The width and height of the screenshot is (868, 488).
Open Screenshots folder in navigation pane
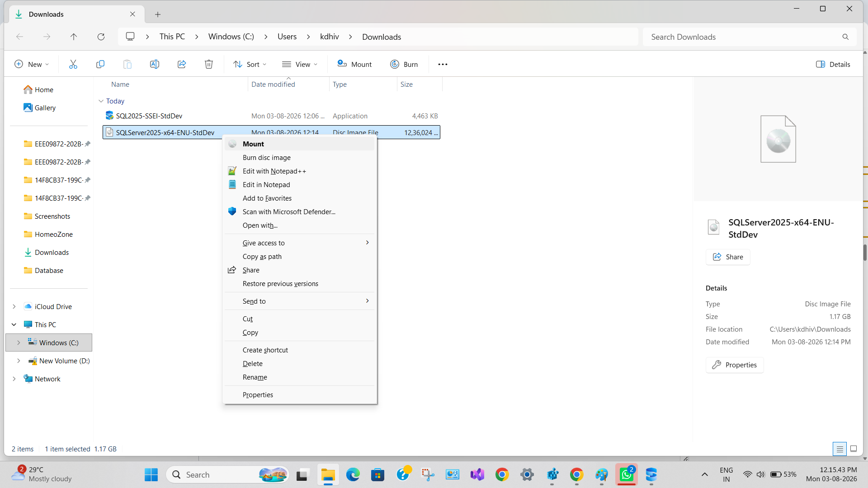point(52,216)
